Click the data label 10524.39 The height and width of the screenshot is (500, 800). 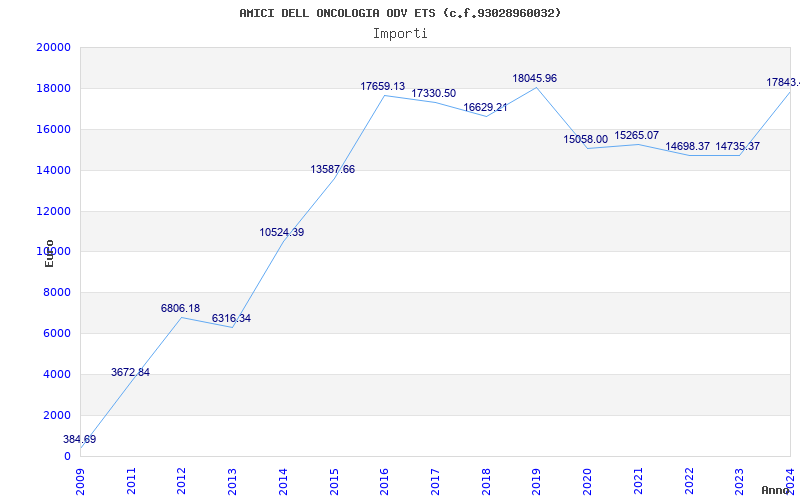[x=282, y=233]
